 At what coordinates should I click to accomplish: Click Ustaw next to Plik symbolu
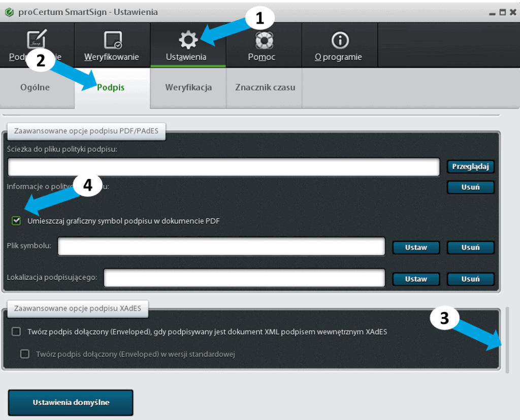[x=416, y=247]
